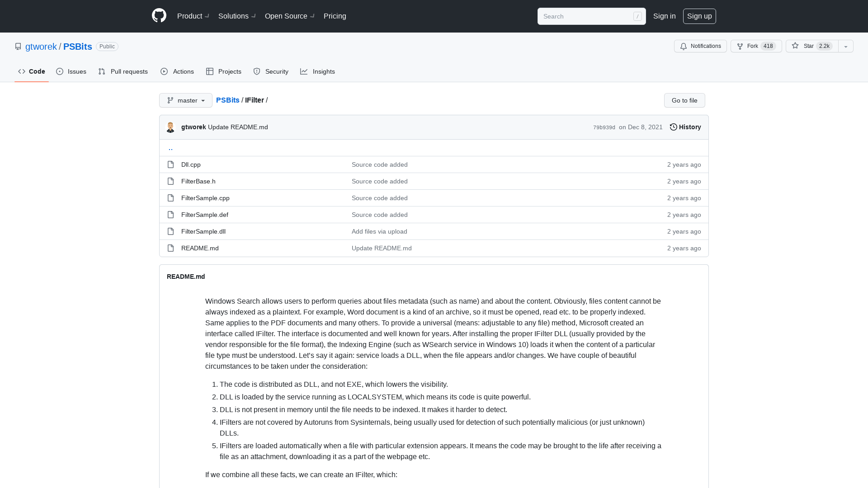Click PSBits in the breadcrumb path
868x488 pixels.
228,100
